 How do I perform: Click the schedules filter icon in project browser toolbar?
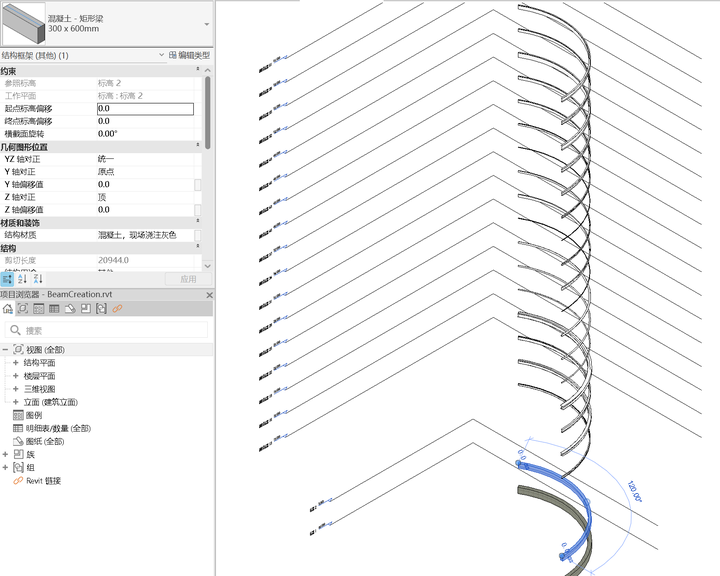[54, 309]
